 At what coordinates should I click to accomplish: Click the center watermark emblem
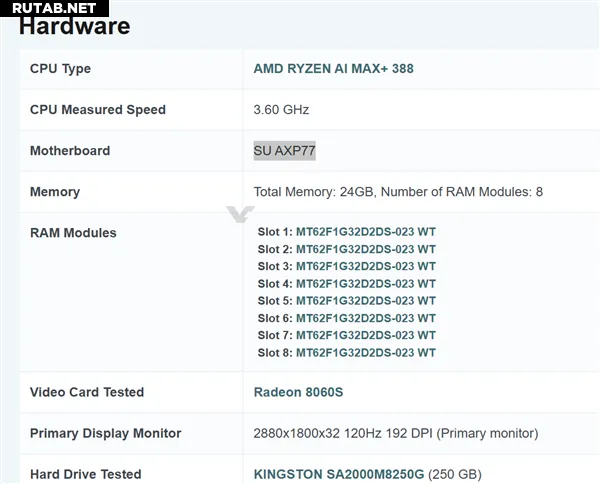coord(240,214)
